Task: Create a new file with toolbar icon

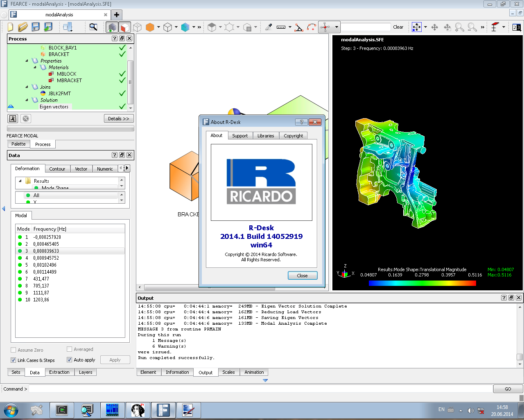Action: click(x=10, y=27)
